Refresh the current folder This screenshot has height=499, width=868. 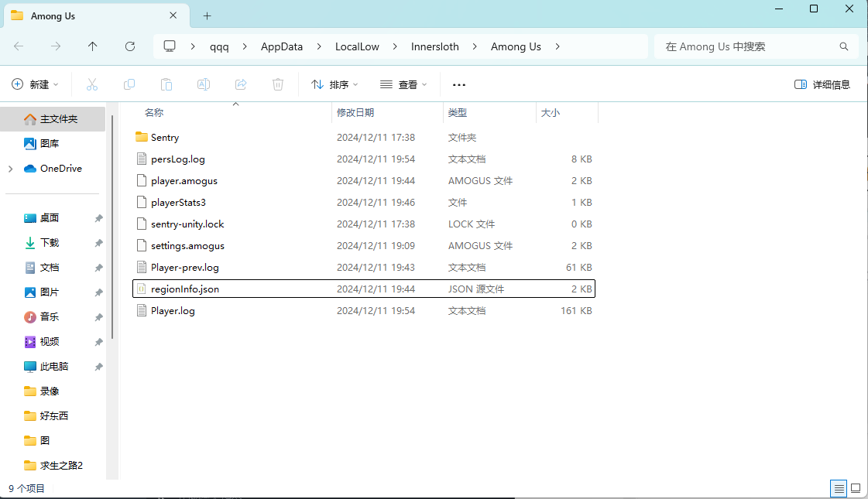point(130,46)
